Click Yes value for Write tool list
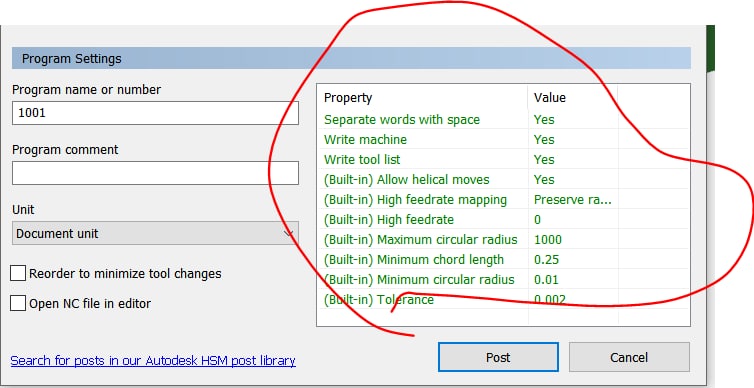Image resolution: width=754 pixels, height=388 pixels. point(544,160)
